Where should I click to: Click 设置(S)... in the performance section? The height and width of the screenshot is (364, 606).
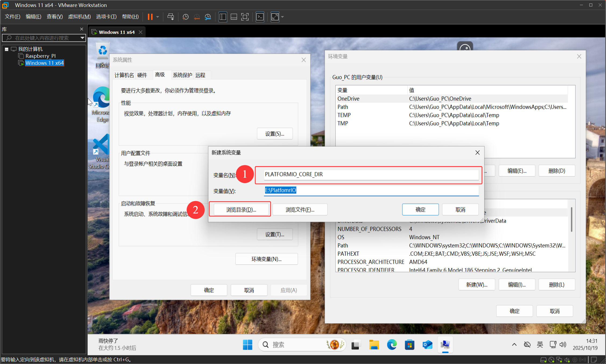pyautogui.click(x=275, y=134)
